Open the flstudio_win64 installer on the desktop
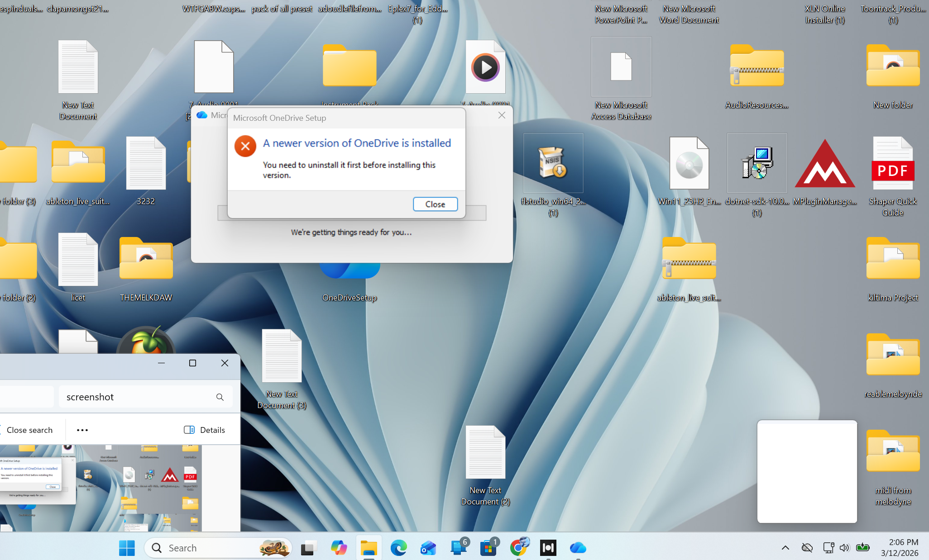The height and width of the screenshot is (560, 929). (x=553, y=163)
